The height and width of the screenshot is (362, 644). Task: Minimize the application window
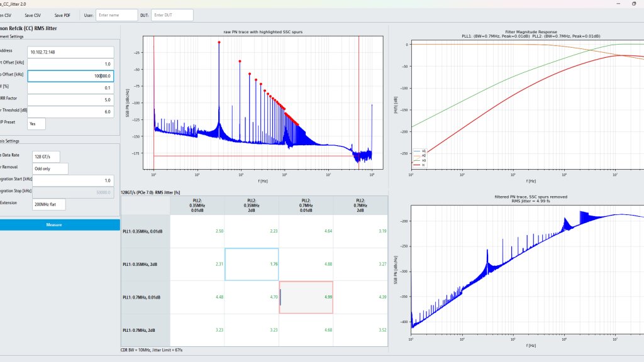pyautogui.click(x=618, y=4)
